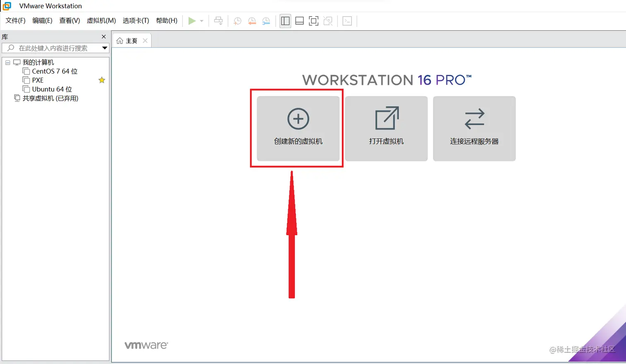Screen dimensions: 626x364
Task: Open the 虚拟机(M) menu
Action: coord(101,21)
